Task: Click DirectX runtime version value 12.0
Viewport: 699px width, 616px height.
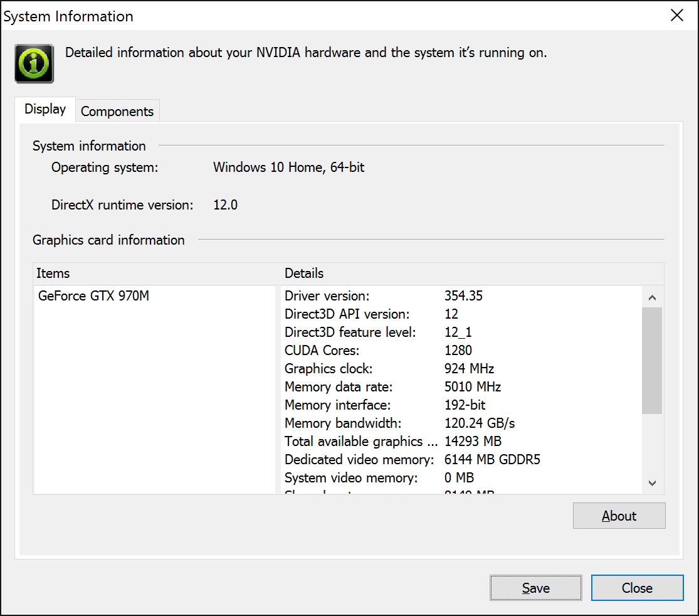Action: (225, 204)
